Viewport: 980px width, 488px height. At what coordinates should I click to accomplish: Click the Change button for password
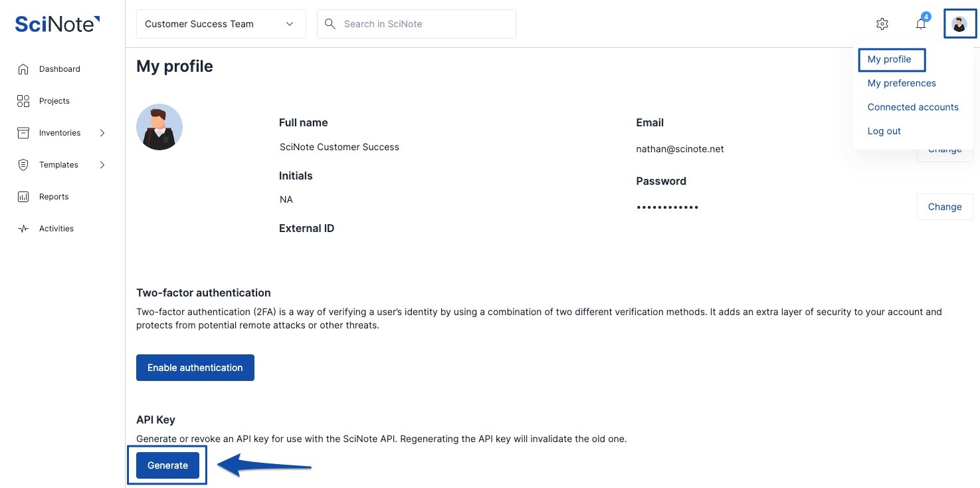[945, 207]
